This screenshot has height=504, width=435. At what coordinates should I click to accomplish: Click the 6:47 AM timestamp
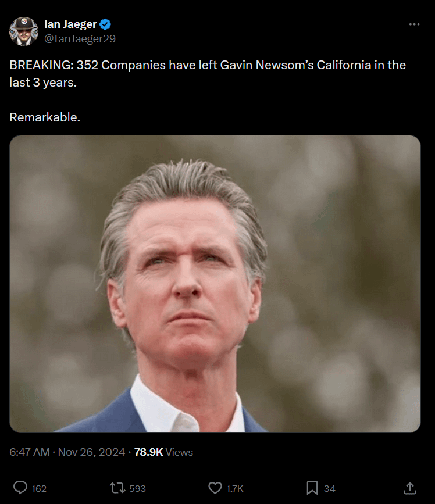point(30,452)
